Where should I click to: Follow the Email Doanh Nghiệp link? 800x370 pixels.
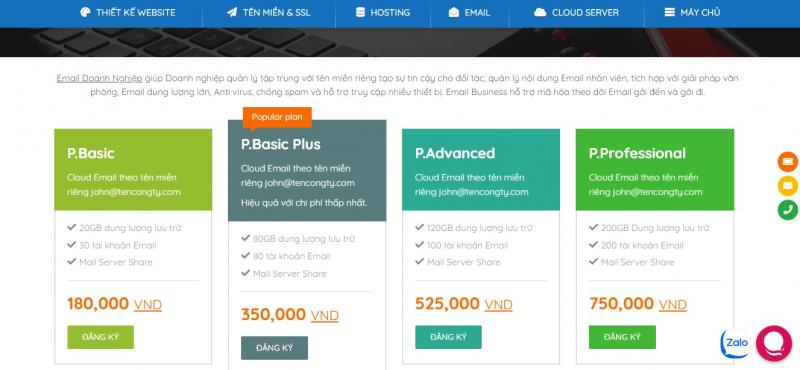[x=99, y=79]
